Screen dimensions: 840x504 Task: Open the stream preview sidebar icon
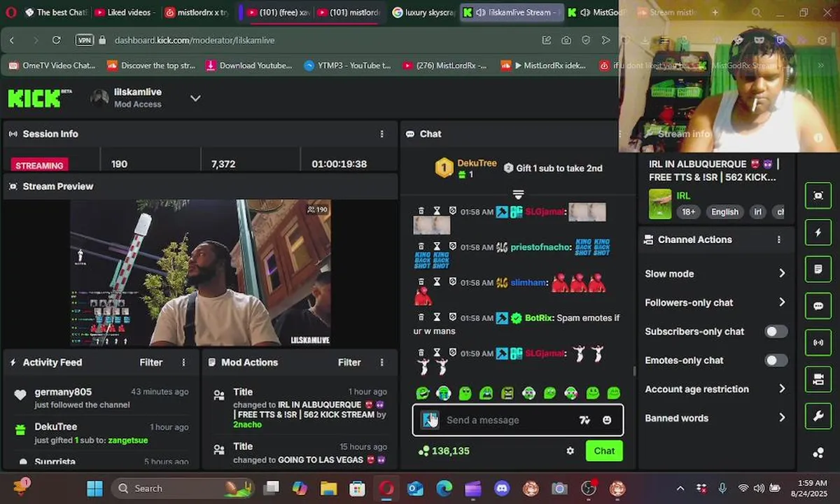pyautogui.click(x=818, y=196)
